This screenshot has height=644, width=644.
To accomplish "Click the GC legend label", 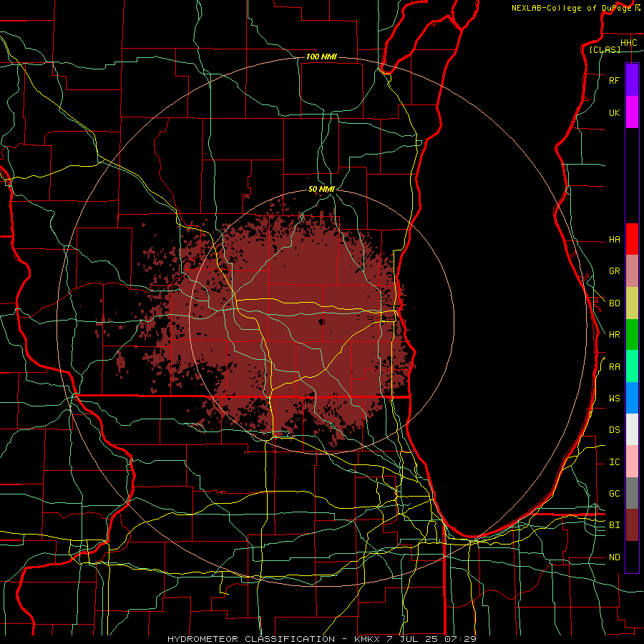I will point(614,494).
